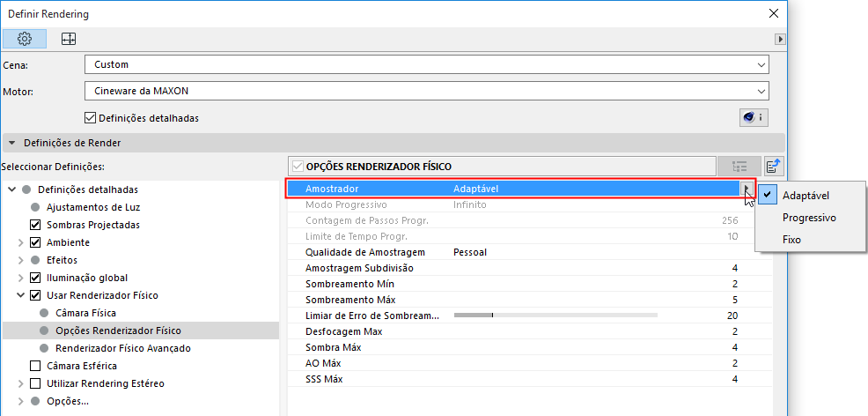Click the Amostrador dropdown arrow button
The width and height of the screenshot is (868, 416).
[x=747, y=189]
